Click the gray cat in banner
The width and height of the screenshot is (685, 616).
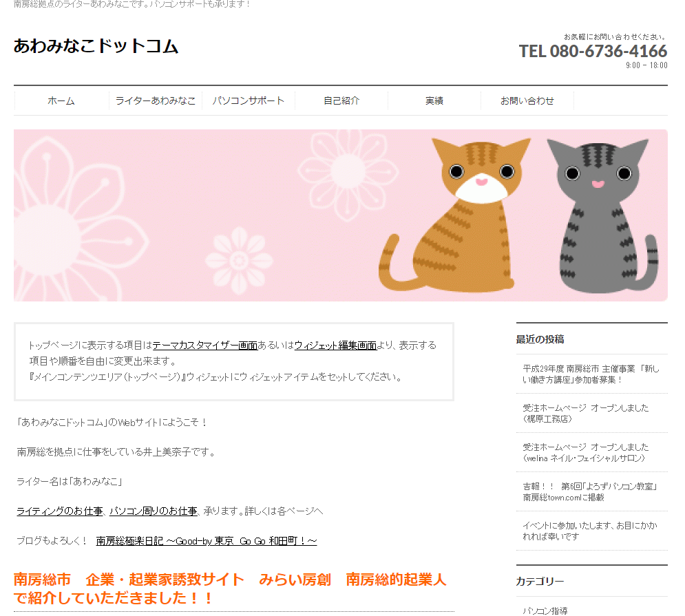pos(603,216)
